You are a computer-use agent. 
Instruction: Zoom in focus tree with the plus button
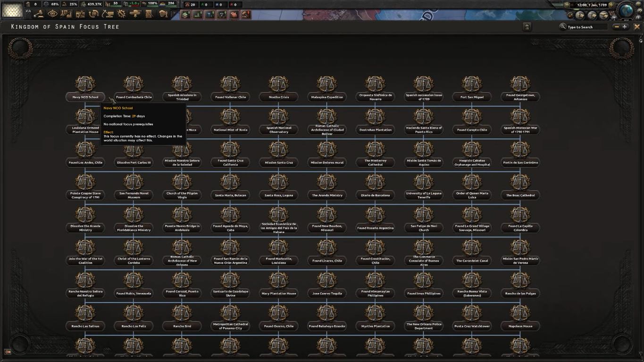click(x=625, y=27)
